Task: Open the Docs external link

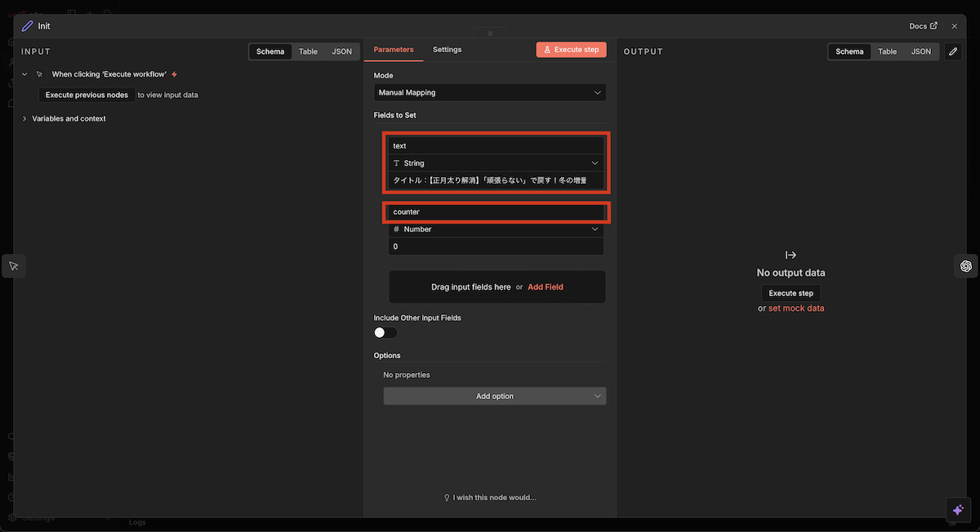Action: [923, 26]
